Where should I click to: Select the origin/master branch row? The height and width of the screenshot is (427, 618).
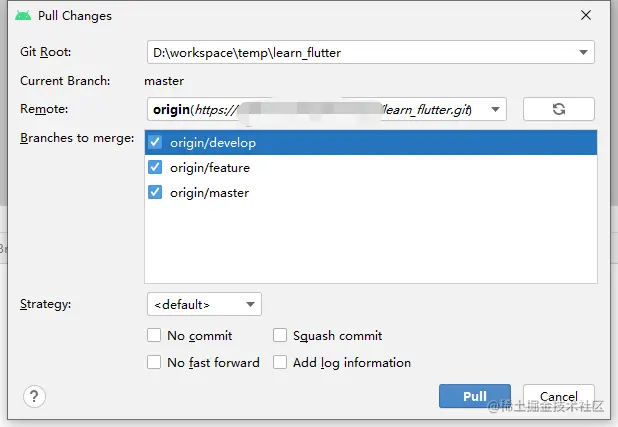tap(210, 192)
